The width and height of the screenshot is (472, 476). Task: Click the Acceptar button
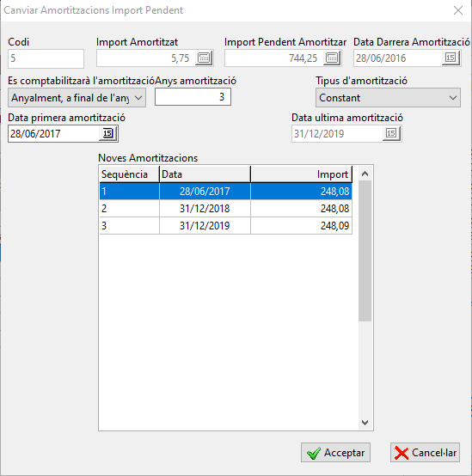tap(335, 452)
